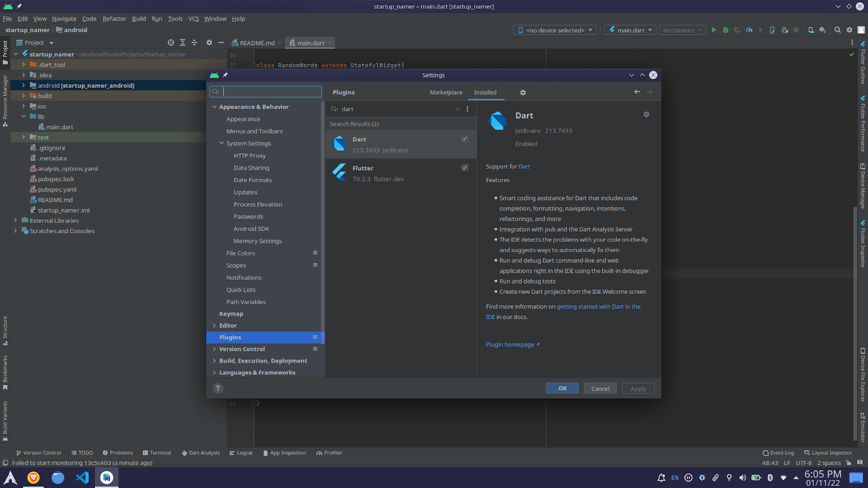Viewport: 868px width, 488px height.
Task: Expand Build, Execution, Deployment settings
Action: [215, 361]
